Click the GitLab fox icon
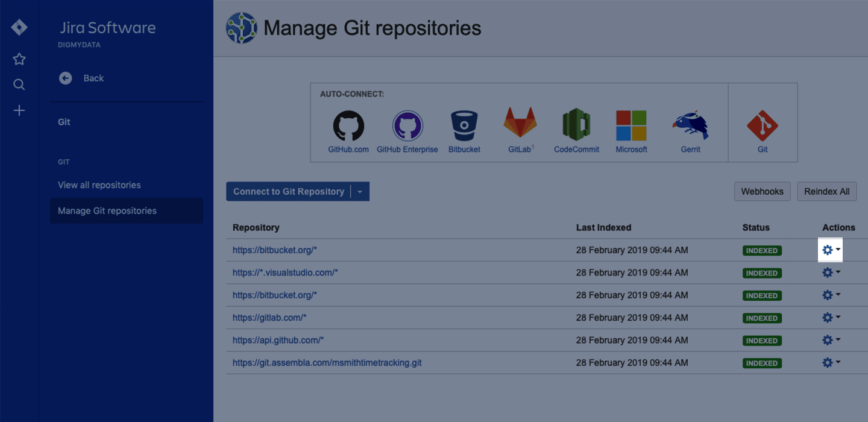 pyautogui.click(x=520, y=124)
